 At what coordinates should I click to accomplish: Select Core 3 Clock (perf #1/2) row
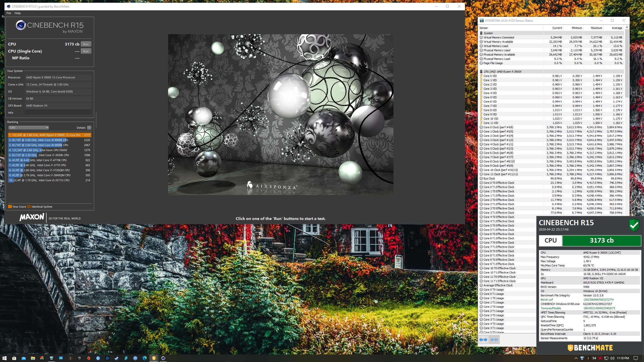pos(551,140)
